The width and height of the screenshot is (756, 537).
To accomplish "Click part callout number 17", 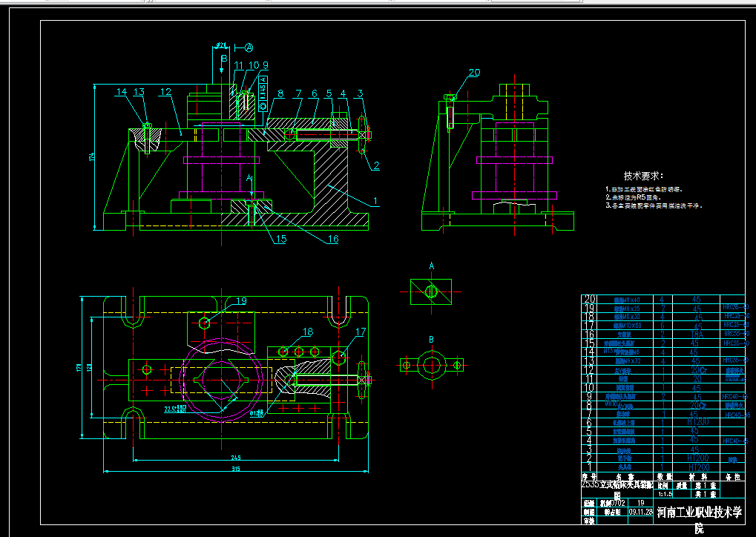I will [x=361, y=332].
